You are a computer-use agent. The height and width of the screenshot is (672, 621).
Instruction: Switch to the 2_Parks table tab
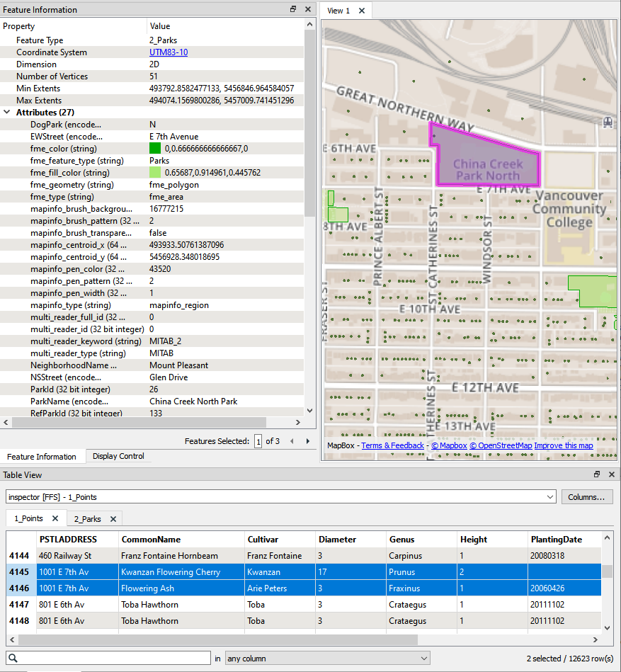pos(89,518)
